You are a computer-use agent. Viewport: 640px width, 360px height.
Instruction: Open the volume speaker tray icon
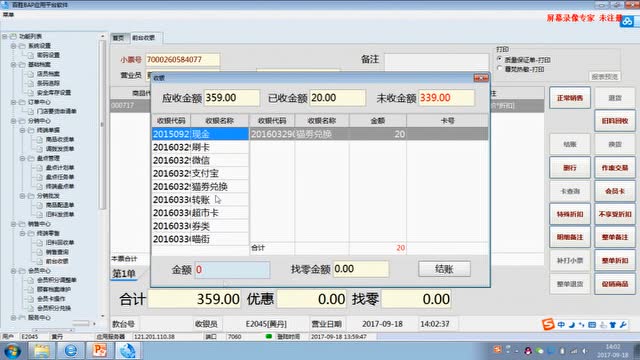pyautogui.click(x=585, y=351)
